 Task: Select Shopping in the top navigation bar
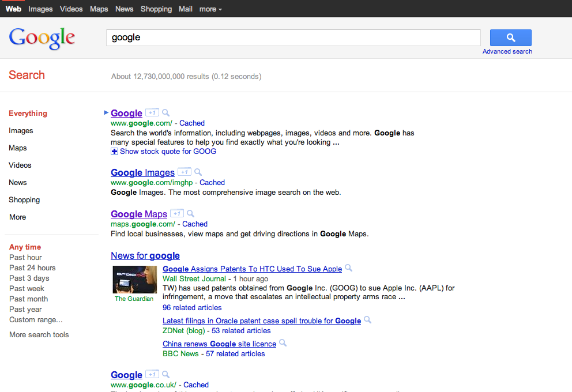tap(156, 9)
